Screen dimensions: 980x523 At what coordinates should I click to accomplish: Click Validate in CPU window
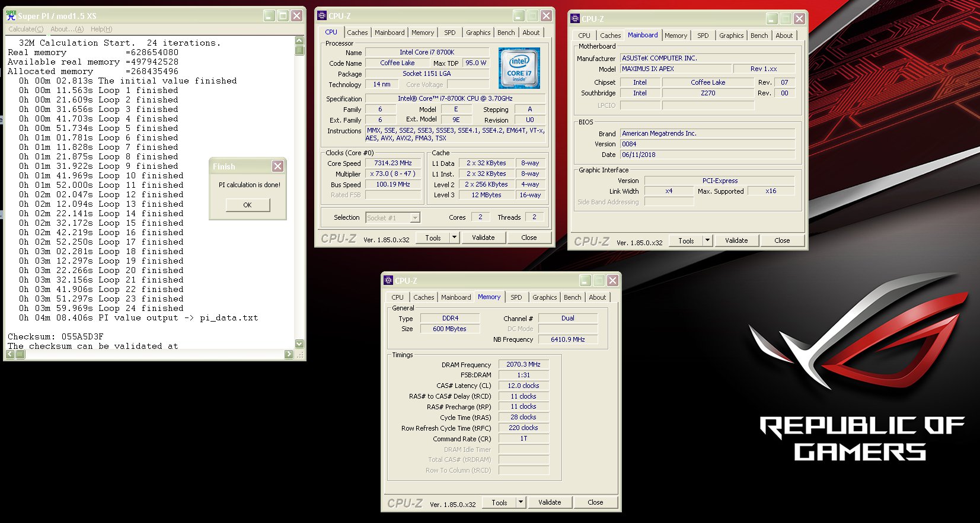(x=483, y=238)
